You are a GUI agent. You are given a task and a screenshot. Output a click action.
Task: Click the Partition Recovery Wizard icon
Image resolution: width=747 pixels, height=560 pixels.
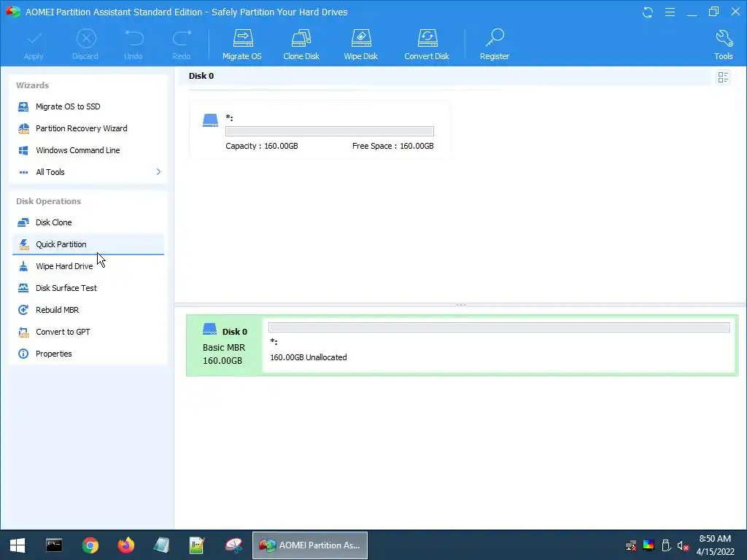tap(23, 128)
